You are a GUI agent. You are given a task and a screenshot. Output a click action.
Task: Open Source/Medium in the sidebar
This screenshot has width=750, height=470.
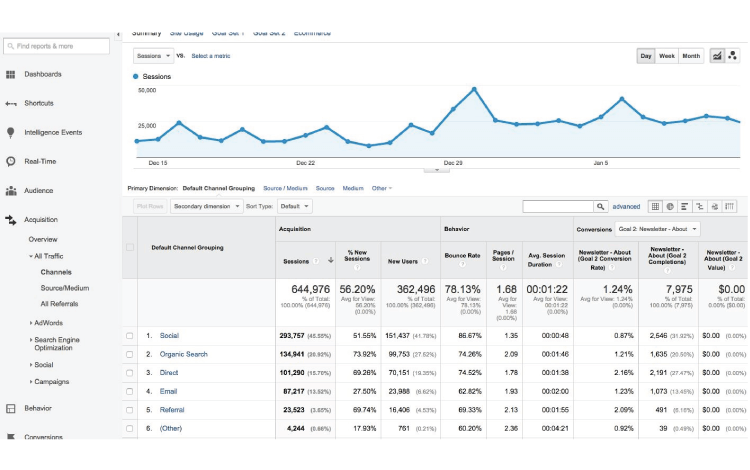pos(65,288)
